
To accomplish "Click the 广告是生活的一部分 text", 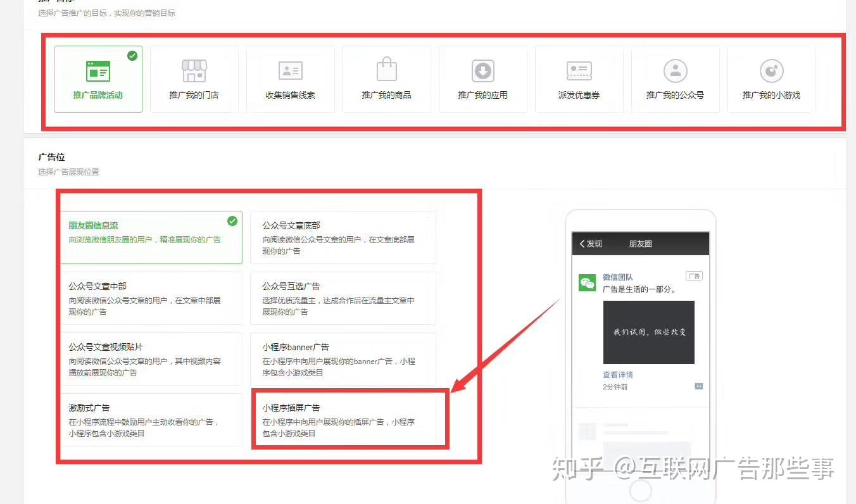I will [x=639, y=289].
